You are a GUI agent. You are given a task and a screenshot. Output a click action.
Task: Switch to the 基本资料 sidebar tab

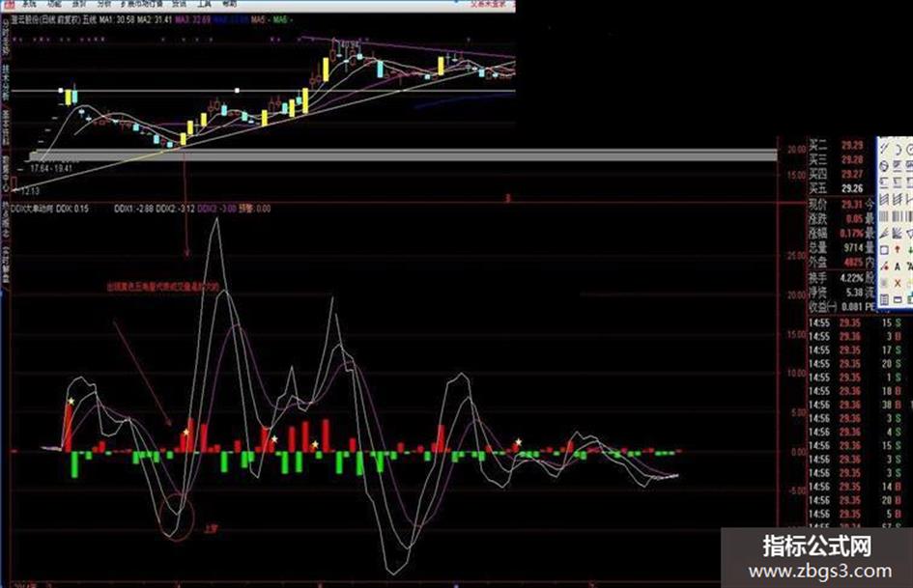(x=5, y=126)
